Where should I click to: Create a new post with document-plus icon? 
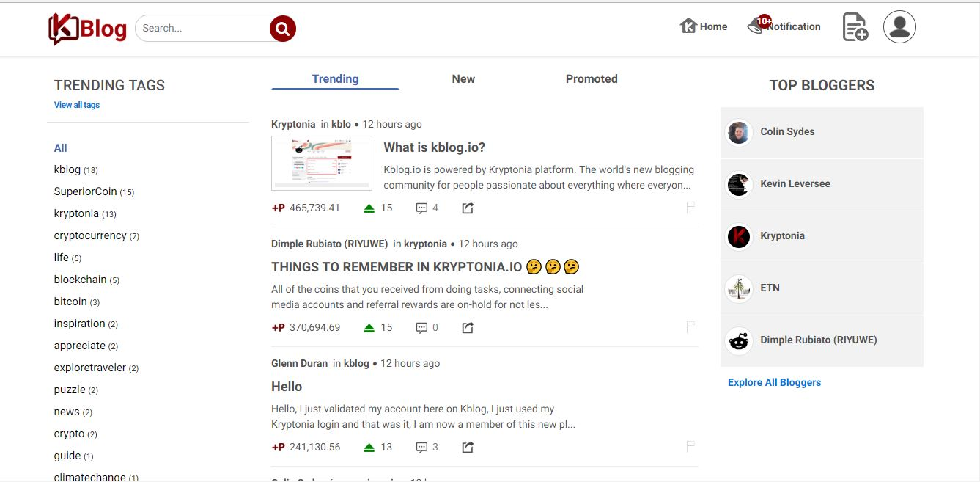click(855, 27)
